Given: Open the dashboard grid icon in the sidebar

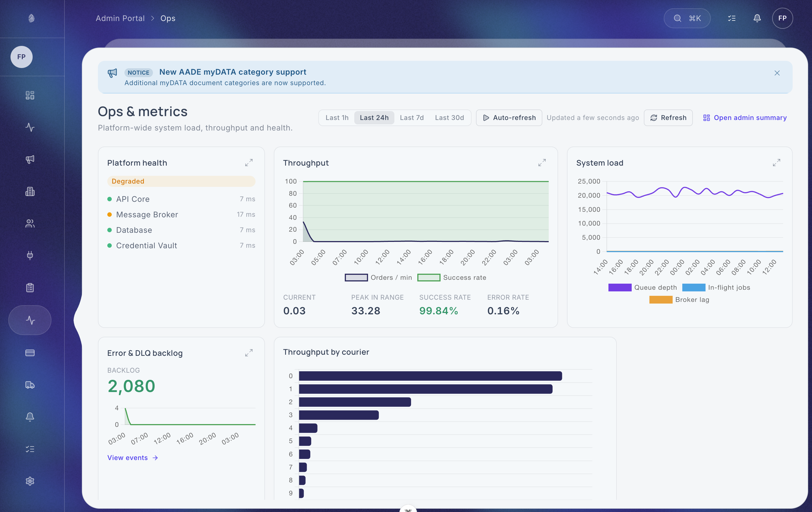Looking at the screenshot, I should point(30,95).
